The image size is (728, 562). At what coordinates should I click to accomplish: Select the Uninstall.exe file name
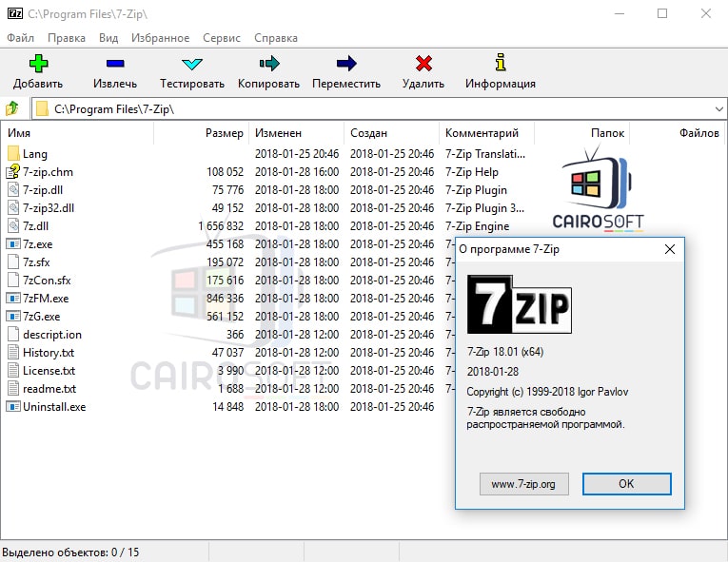[x=54, y=407]
